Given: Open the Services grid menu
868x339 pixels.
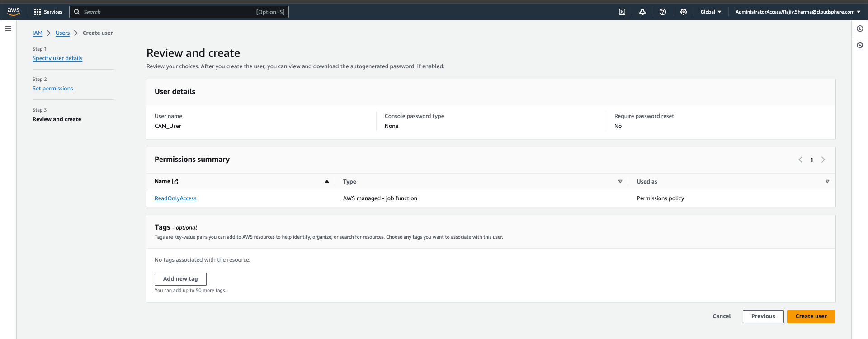Looking at the screenshot, I should pos(48,12).
